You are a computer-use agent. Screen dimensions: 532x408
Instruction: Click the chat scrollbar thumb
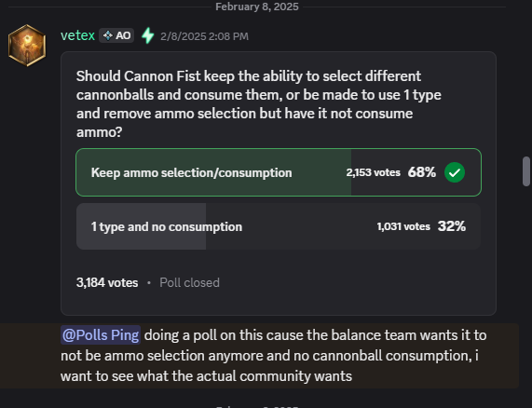[526, 171]
